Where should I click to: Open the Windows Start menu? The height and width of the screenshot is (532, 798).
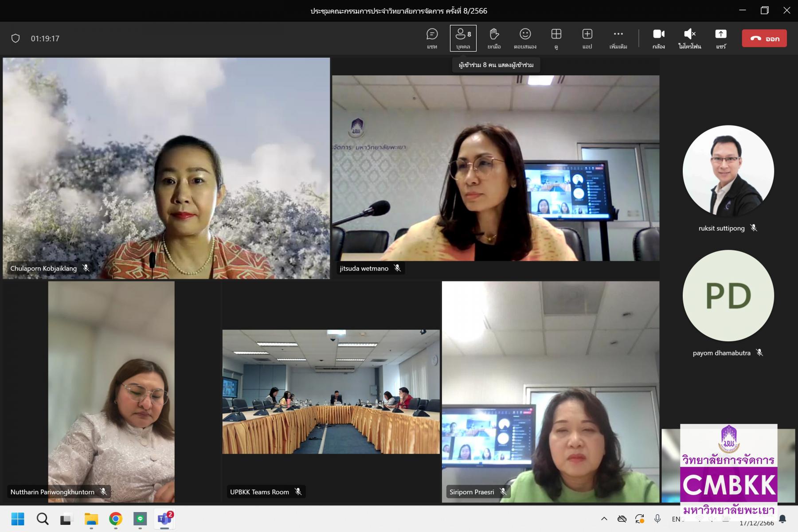[x=18, y=519]
